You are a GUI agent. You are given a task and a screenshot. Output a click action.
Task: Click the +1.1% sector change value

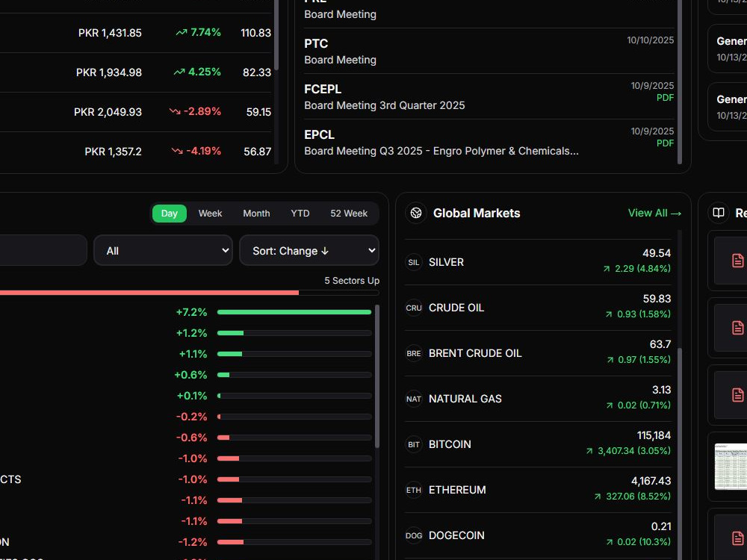tap(193, 354)
